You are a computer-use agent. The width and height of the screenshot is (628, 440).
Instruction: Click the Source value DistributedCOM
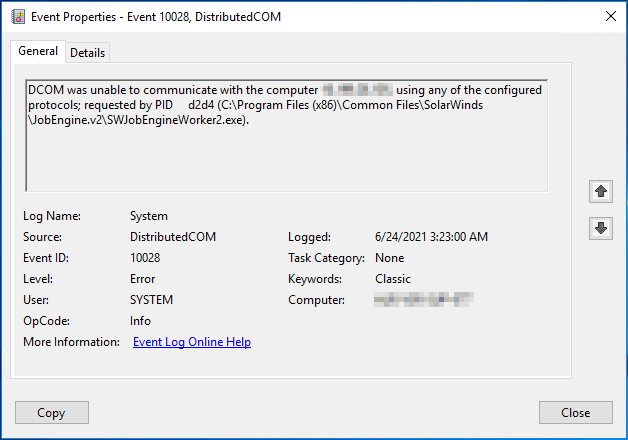[172, 237]
